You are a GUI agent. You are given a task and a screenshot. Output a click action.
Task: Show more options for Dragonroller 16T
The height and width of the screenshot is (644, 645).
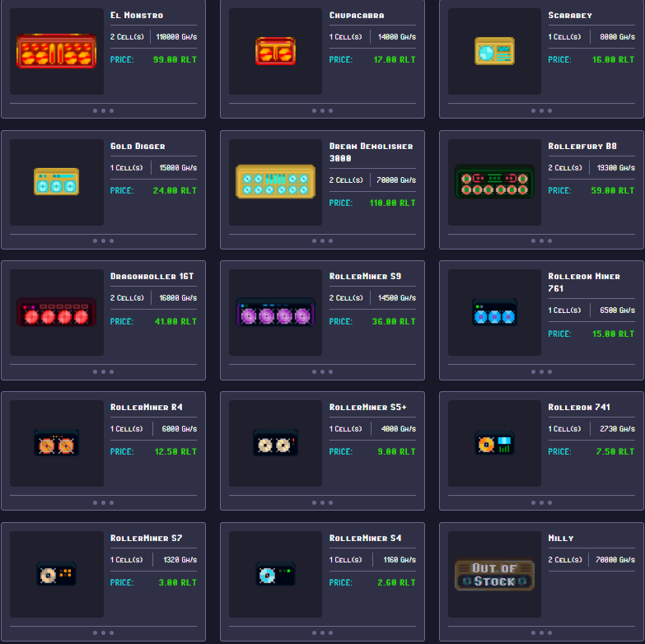pyautogui.click(x=103, y=371)
